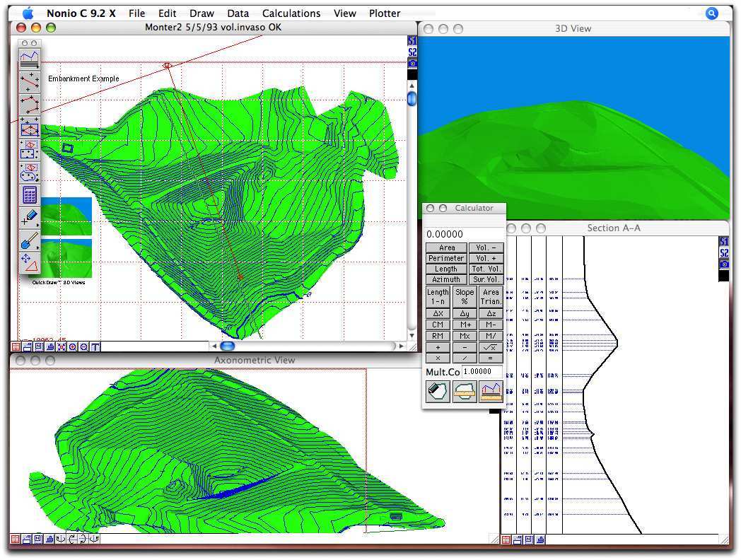This screenshot has width=741, height=560.
Task: Open the Data menu
Action: coord(238,13)
